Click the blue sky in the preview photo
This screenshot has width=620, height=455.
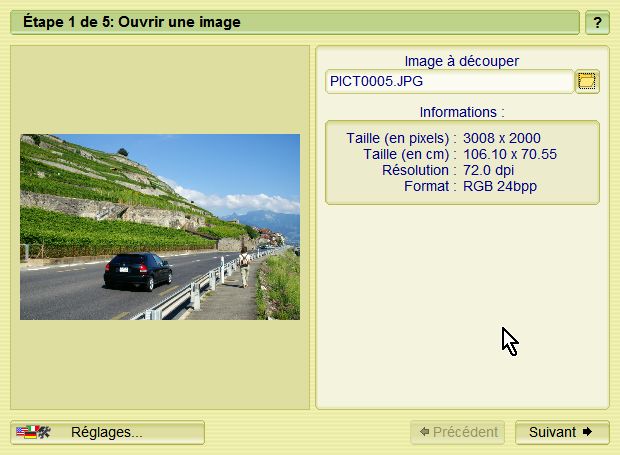pyautogui.click(x=230, y=160)
